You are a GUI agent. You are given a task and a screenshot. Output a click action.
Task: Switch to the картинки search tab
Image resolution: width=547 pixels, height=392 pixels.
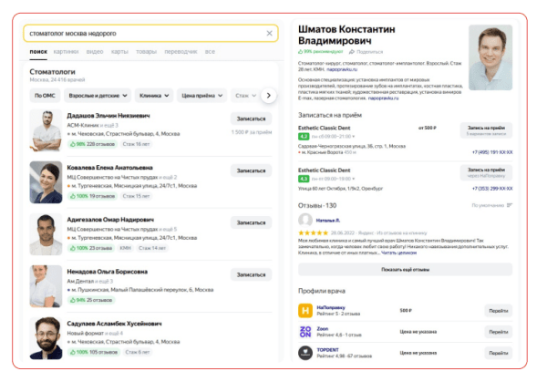click(x=66, y=52)
